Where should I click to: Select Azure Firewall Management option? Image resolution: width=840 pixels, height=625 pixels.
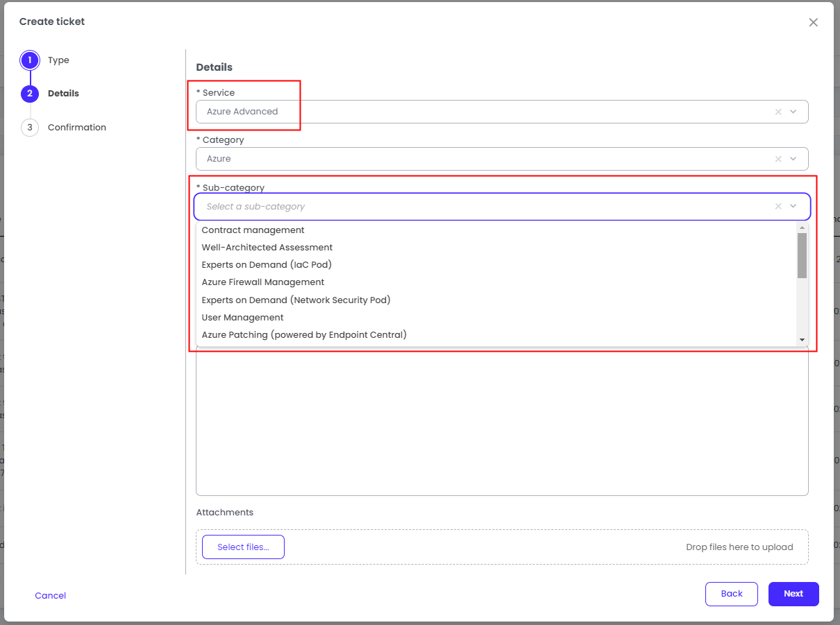(x=497, y=282)
